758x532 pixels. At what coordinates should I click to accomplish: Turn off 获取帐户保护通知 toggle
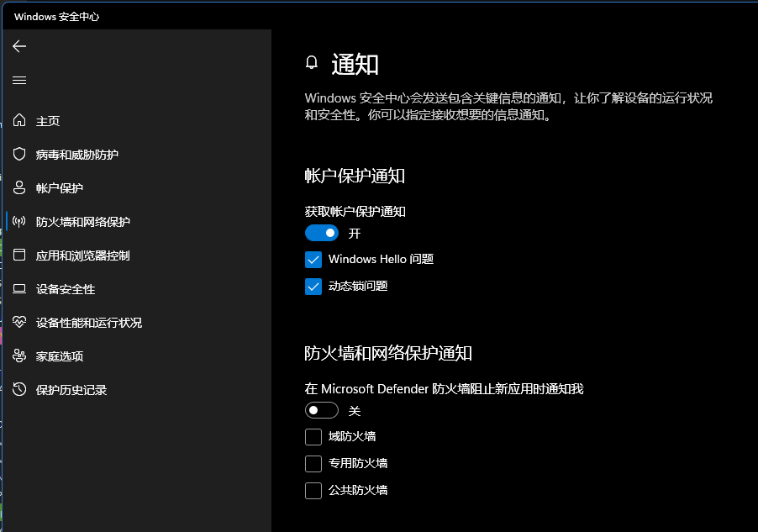click(322, 233)
